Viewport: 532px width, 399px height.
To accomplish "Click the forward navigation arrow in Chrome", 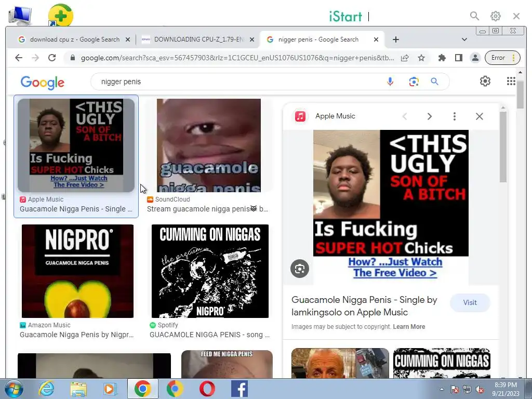I will (x=35, y=58).
